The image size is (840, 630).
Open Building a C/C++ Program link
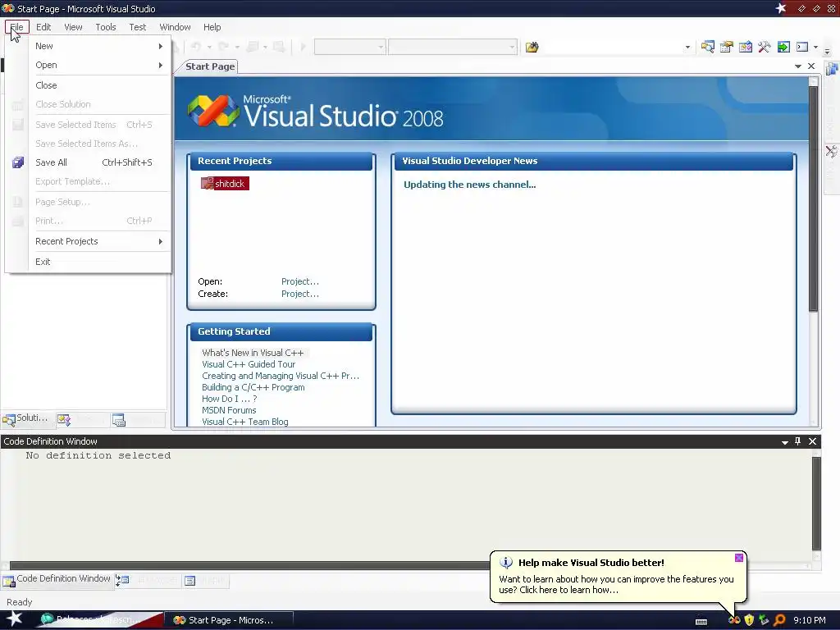point(253,387)
